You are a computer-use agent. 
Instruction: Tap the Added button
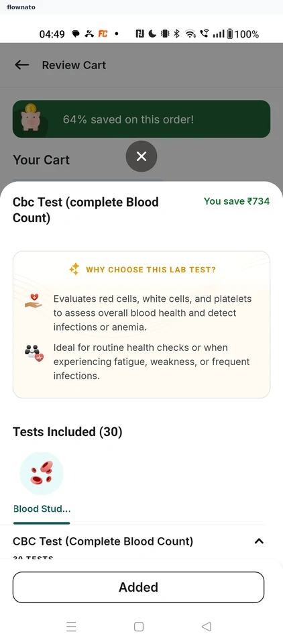click(x=138, y=588)
